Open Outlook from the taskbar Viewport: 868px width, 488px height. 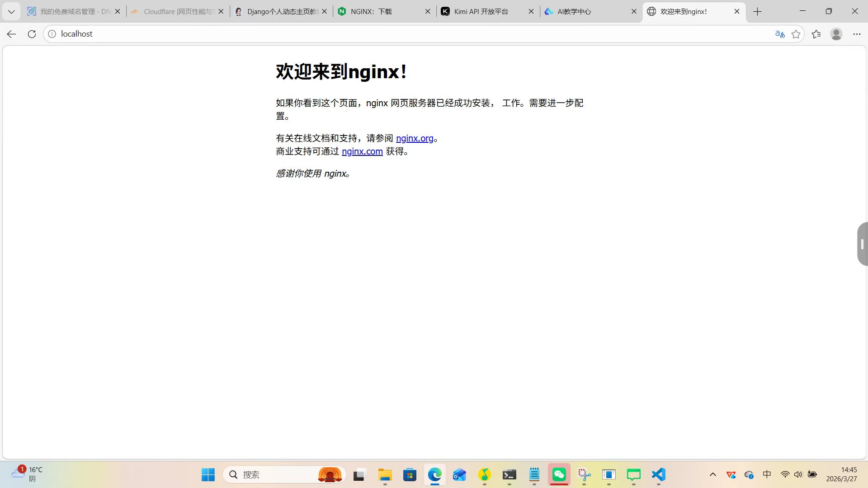459,474
